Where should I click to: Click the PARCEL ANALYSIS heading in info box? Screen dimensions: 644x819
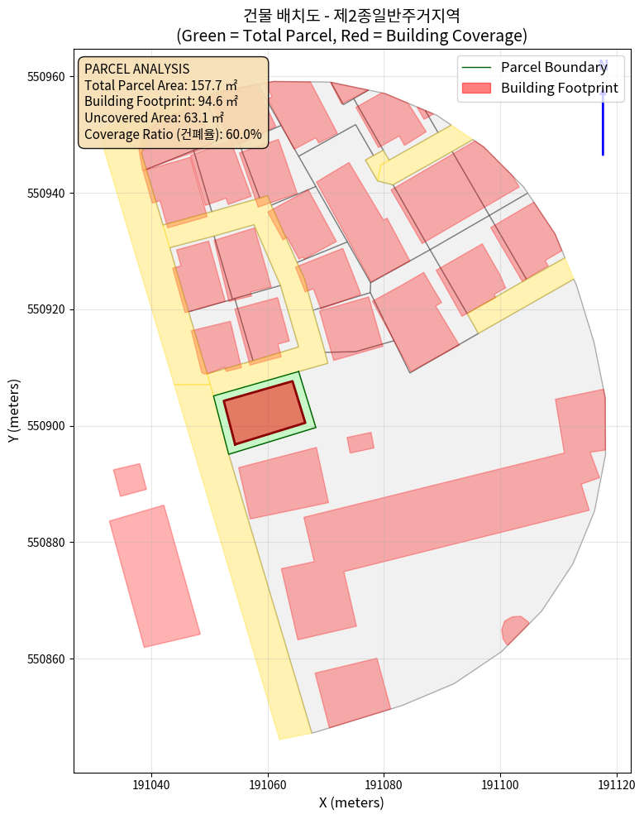pyautogui.click(x=136, y=68)
